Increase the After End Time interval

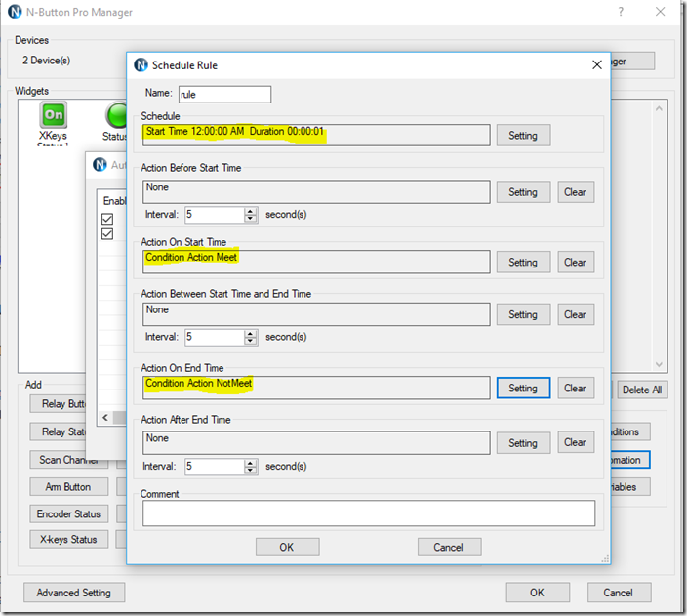(x=250, y=463)
